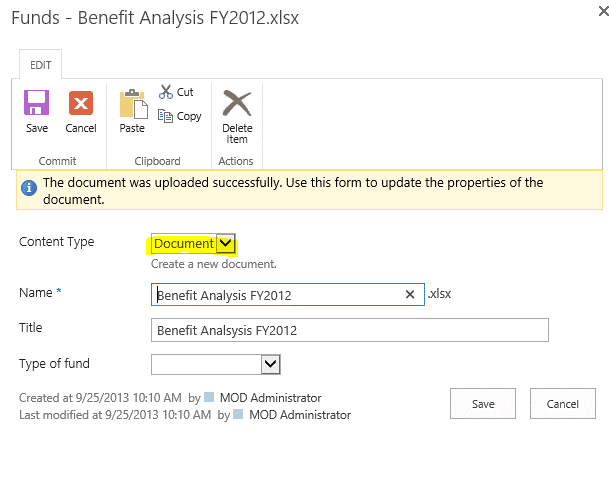Close the dialog with top-right X
This screenshot has width=612, height=481.
point(603,11)
